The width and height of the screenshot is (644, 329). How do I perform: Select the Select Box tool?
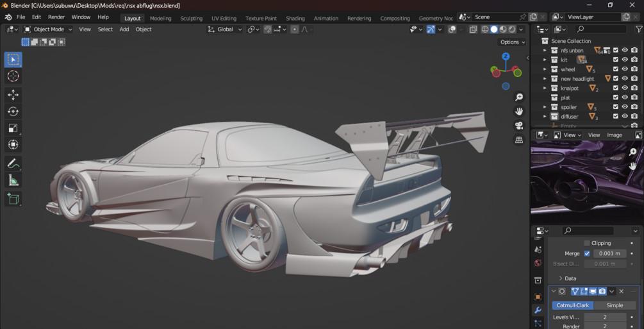click(x=13, y=60)
